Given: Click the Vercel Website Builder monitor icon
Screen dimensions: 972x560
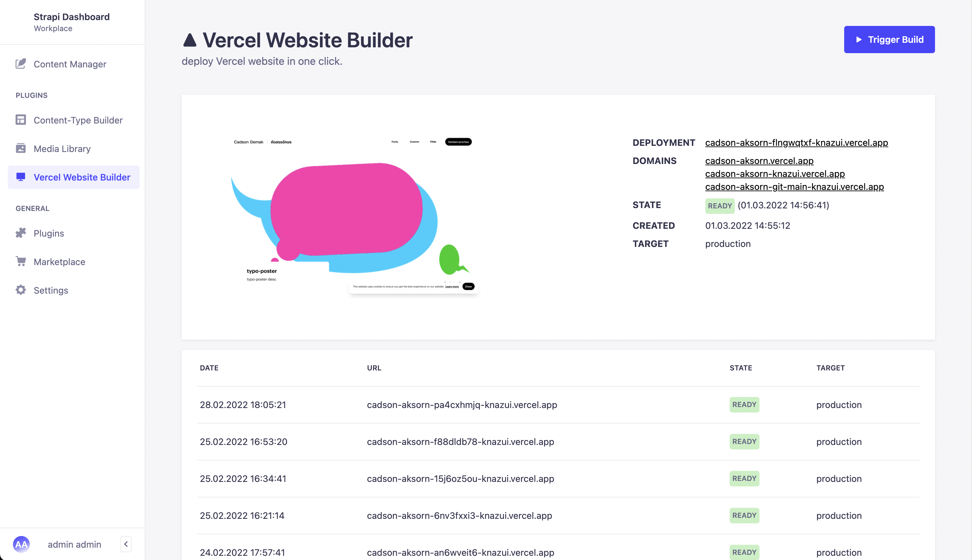Looking at the screenshot, I should click(21, 177).
